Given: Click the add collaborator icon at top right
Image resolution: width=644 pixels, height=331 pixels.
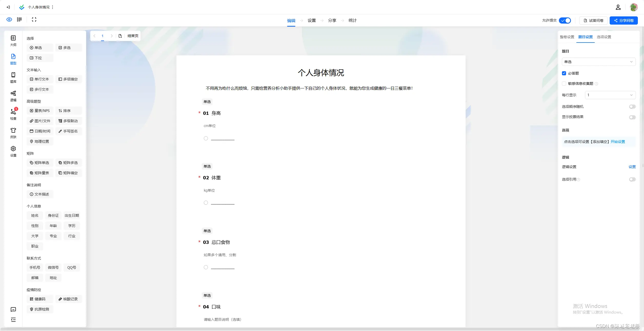Looking at the screenshot, I should [618, 7].
